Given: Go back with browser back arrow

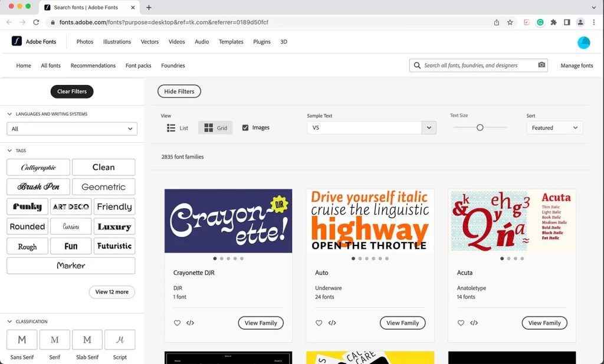Looking at the screenshot, I should pyautogui.click(x=9, y=22).
